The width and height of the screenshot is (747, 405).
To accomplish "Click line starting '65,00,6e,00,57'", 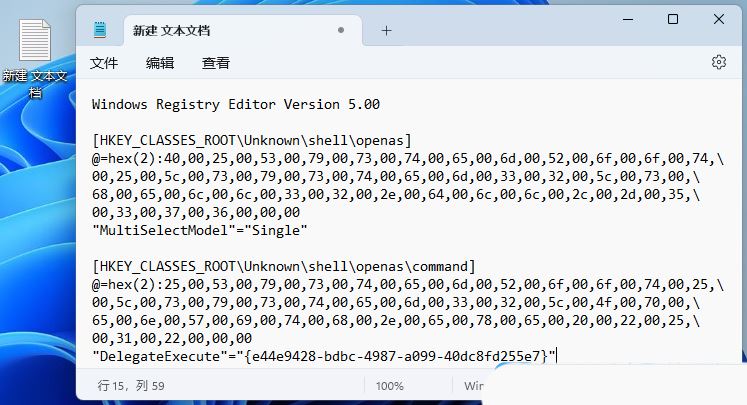I will (x=396, y=320).
